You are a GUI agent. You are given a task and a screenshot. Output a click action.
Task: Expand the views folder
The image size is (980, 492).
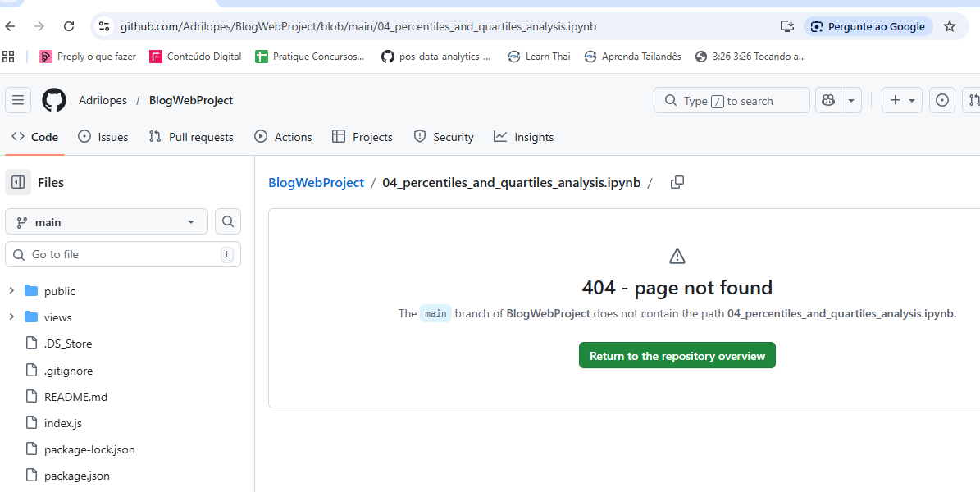tap(11, 317)
